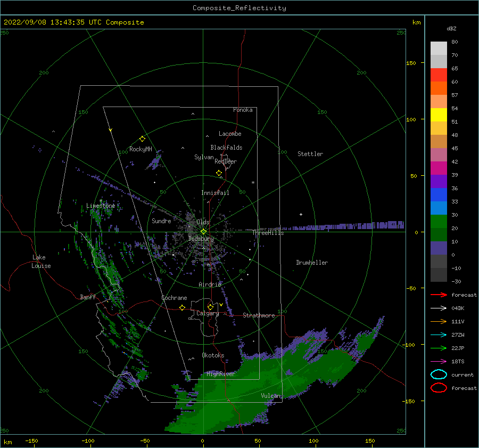Click the Innisfail label
The height and width of the screenshot is (448, 479).
tap(215, 193)
